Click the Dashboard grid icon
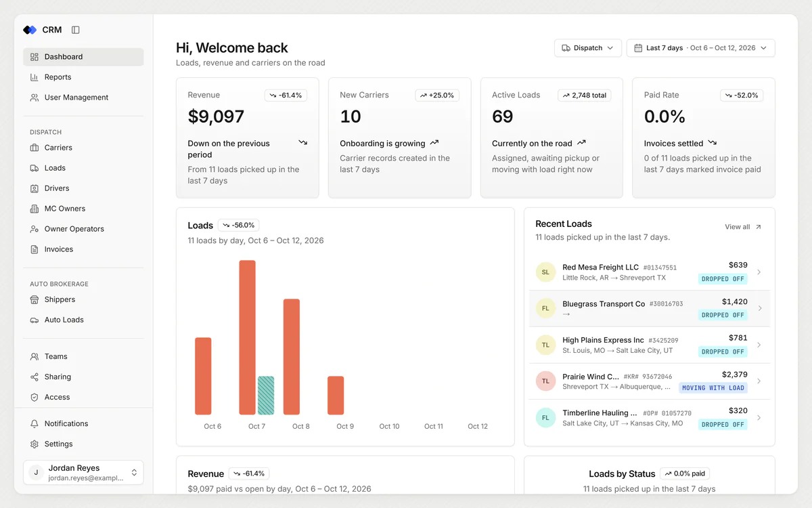The image size is (812, 508). 35,57
